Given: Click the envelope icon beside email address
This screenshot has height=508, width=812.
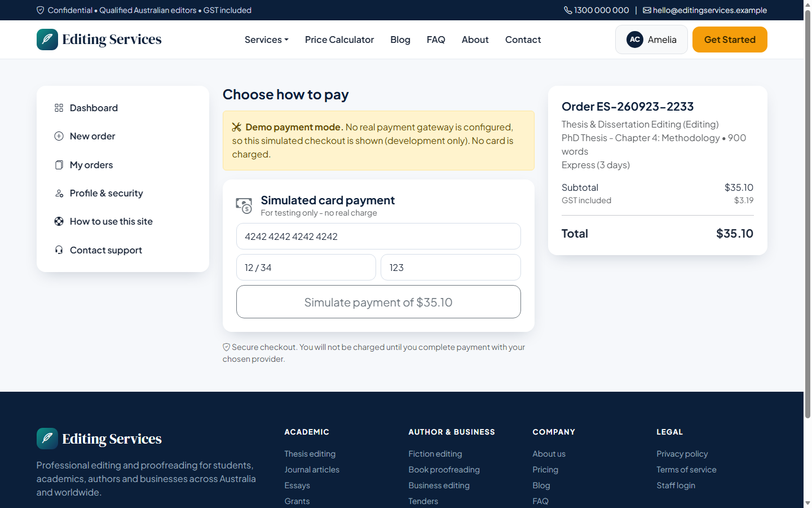Looking at the screenshot, I should pyautogui.click(x=647, y=10).
